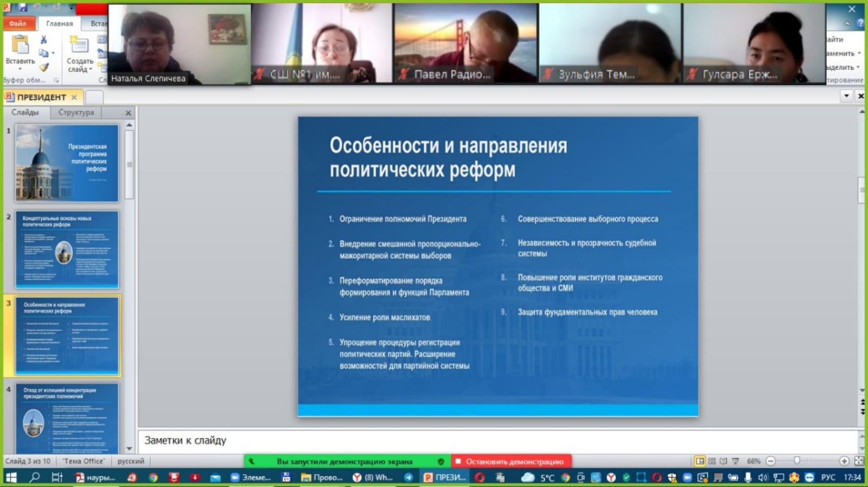Click the New Slide (Создать слайд) icon
Screen dimensions: 868x487
(x=79, y=45)
